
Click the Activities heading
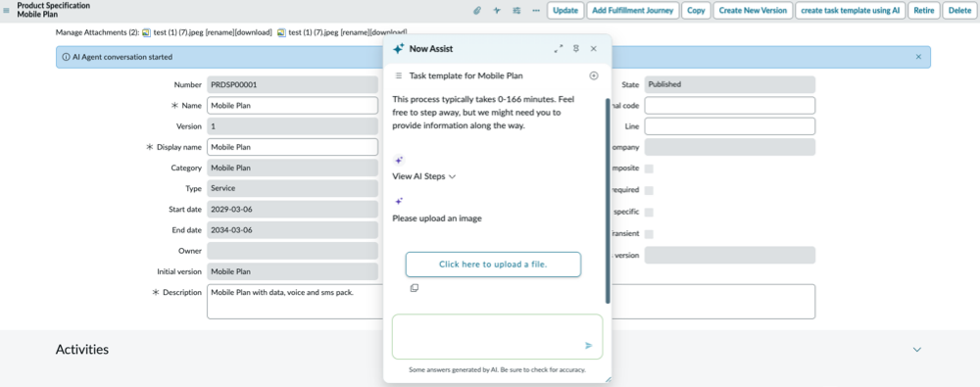point(82,350)
